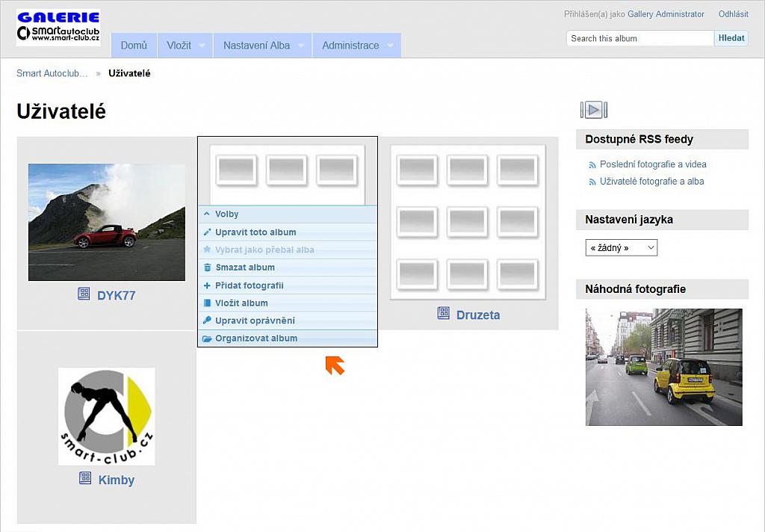Start the slideshow play icon

[x=593, y=110]
